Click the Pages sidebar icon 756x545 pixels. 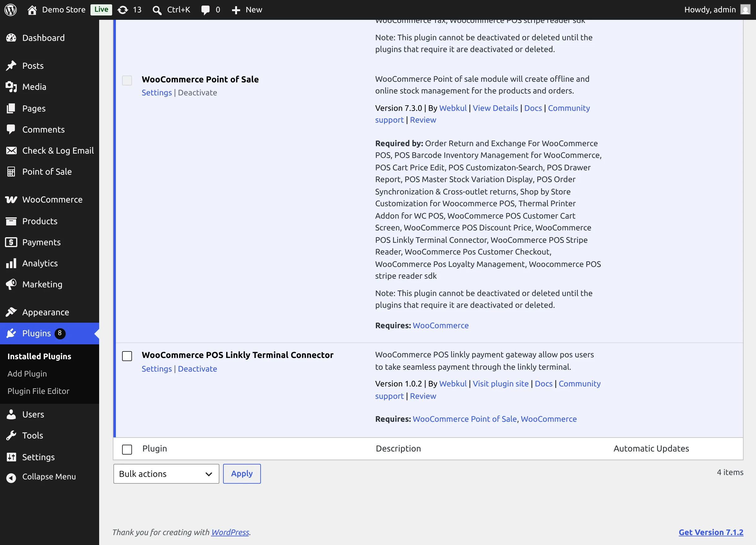tap(11, 108)
